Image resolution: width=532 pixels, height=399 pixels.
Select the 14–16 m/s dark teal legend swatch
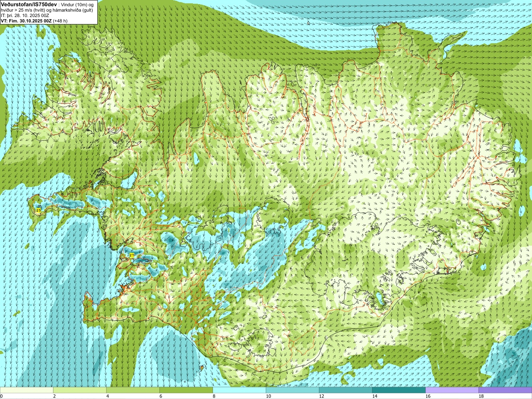pos(399,390)
